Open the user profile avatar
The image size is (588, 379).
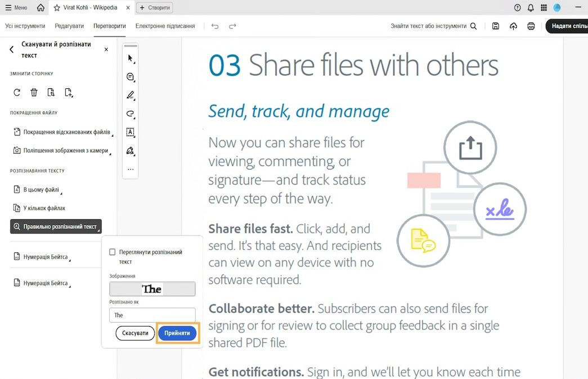[557, 7]
